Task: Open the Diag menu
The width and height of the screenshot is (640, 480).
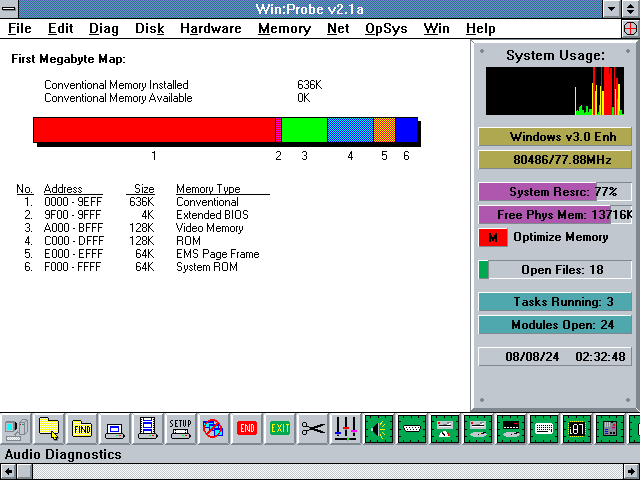Action: [104, 29]
